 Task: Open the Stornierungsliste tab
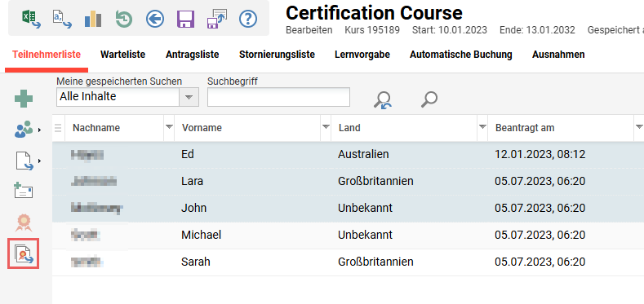[x=277, y=55]
